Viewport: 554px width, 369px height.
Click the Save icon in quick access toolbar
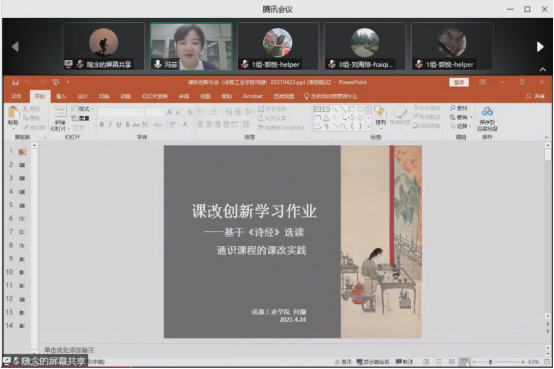click(x=15, y=82)
